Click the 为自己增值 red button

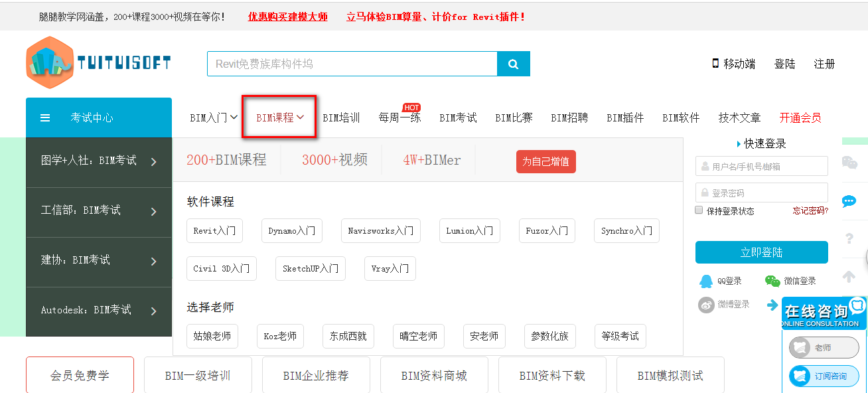pos(546,161)
